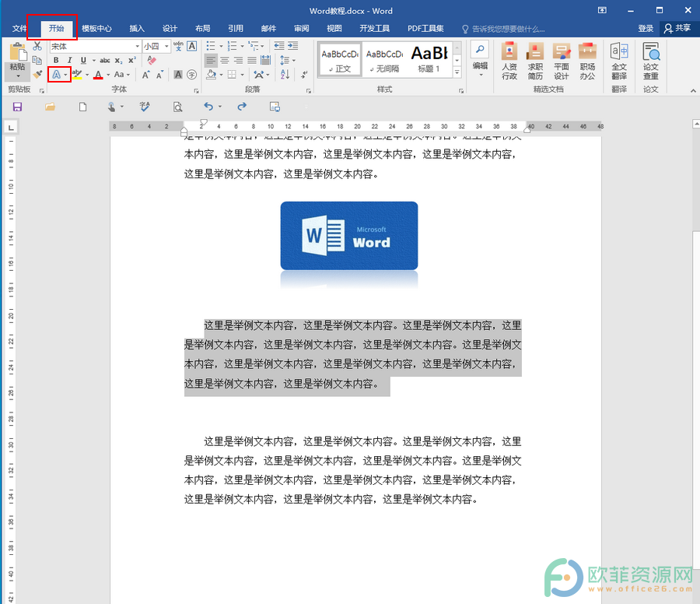Open the font color dropdown arrow
700x604 pixels.
pos(108,75)
